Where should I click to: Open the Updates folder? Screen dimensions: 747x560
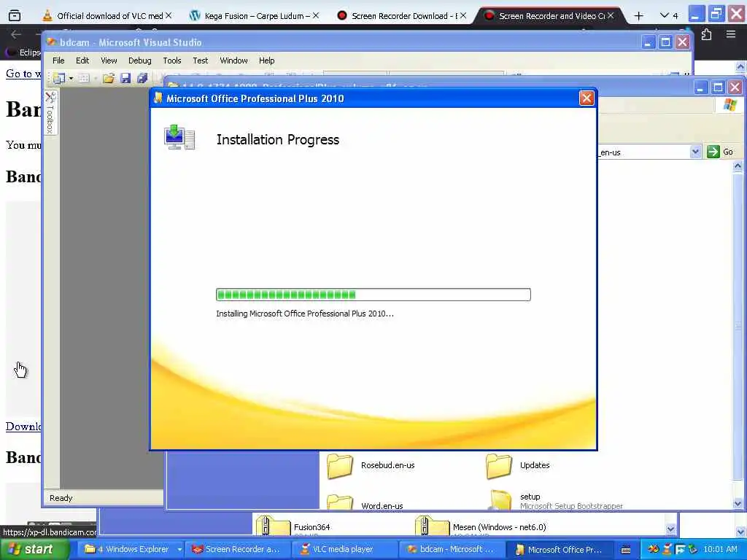(518, 466)
